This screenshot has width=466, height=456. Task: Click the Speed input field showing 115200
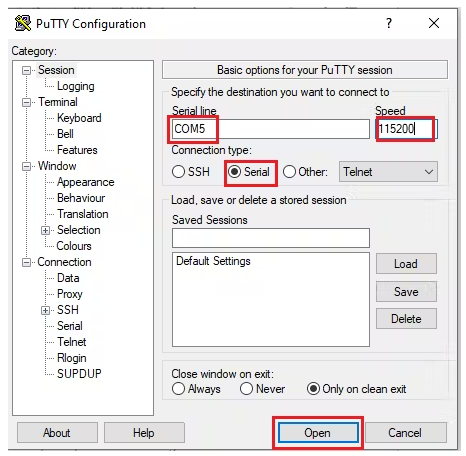pyautogui.click(x=407, y=129)
